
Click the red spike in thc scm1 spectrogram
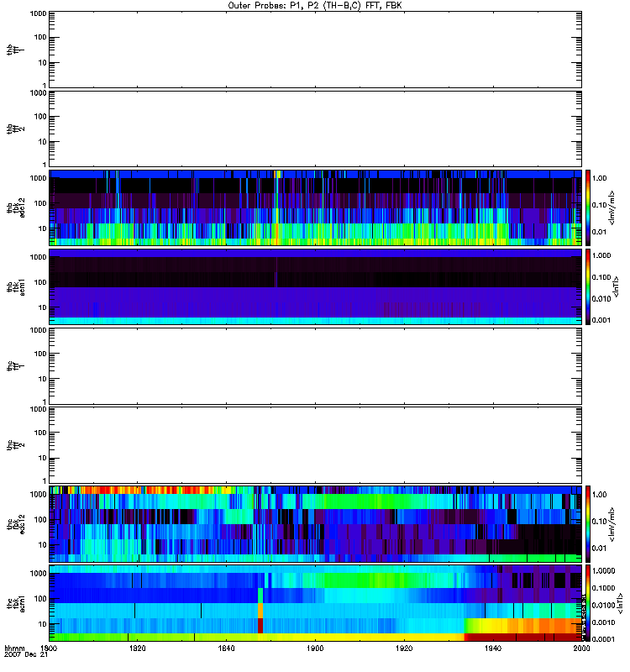[x=260, y=625]
